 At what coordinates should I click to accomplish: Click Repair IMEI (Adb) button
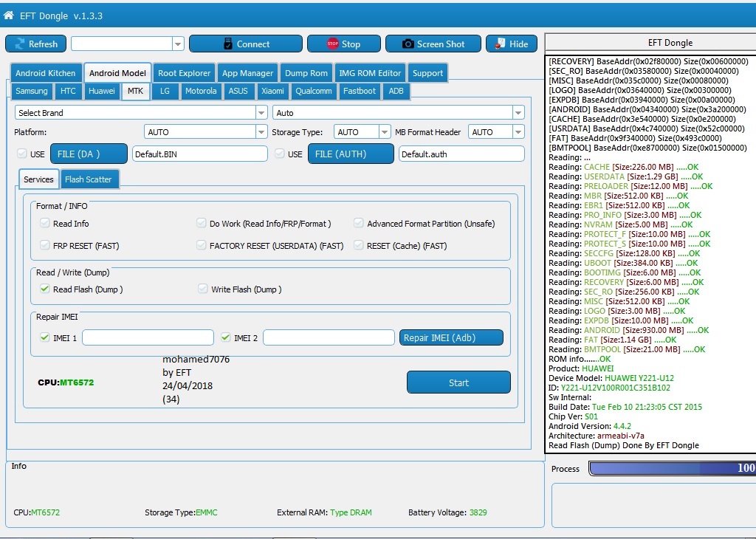[451, 337]
